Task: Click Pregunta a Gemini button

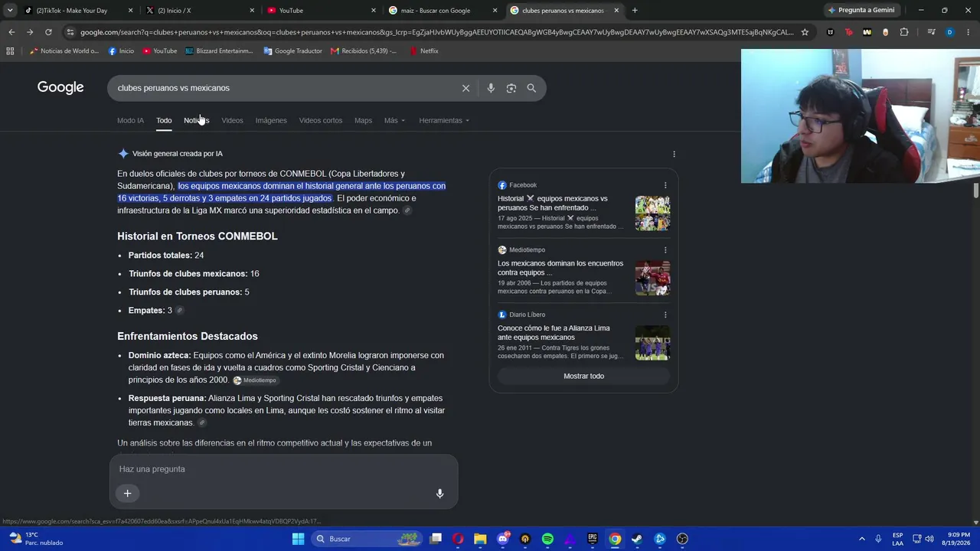Action: click(x=861, y=11)
